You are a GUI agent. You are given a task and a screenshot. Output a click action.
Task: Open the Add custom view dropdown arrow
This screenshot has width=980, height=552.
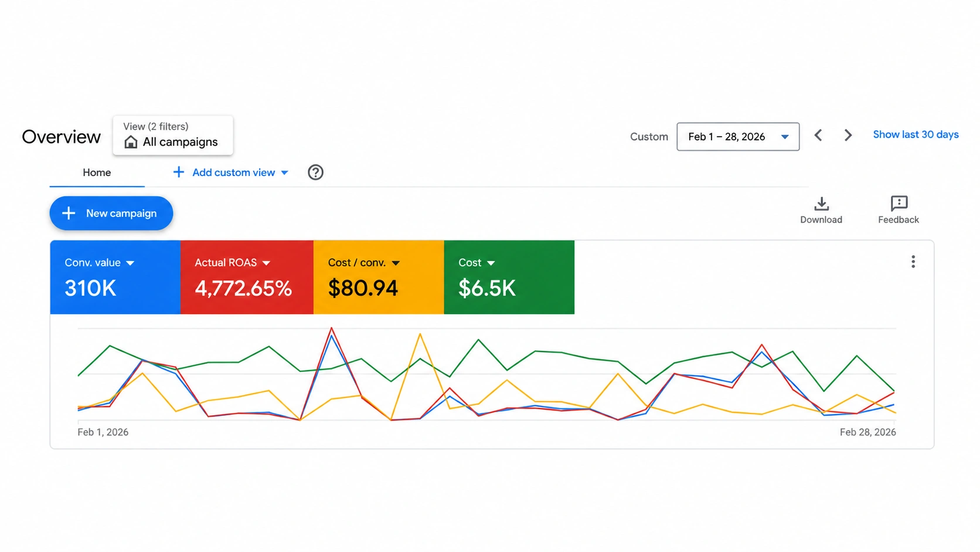(x=285, y=172)
